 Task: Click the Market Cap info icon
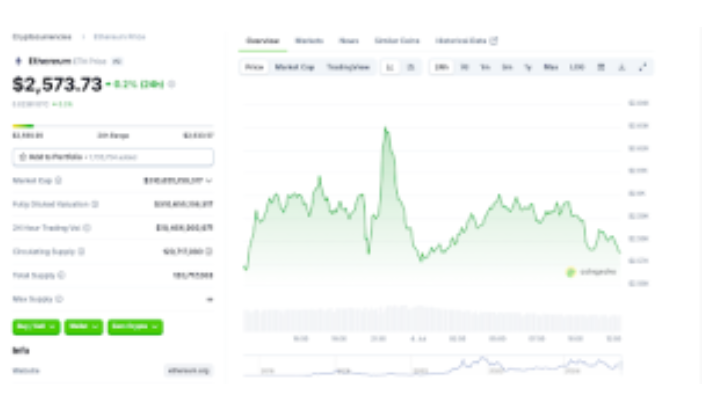click(x=58, y=180)
